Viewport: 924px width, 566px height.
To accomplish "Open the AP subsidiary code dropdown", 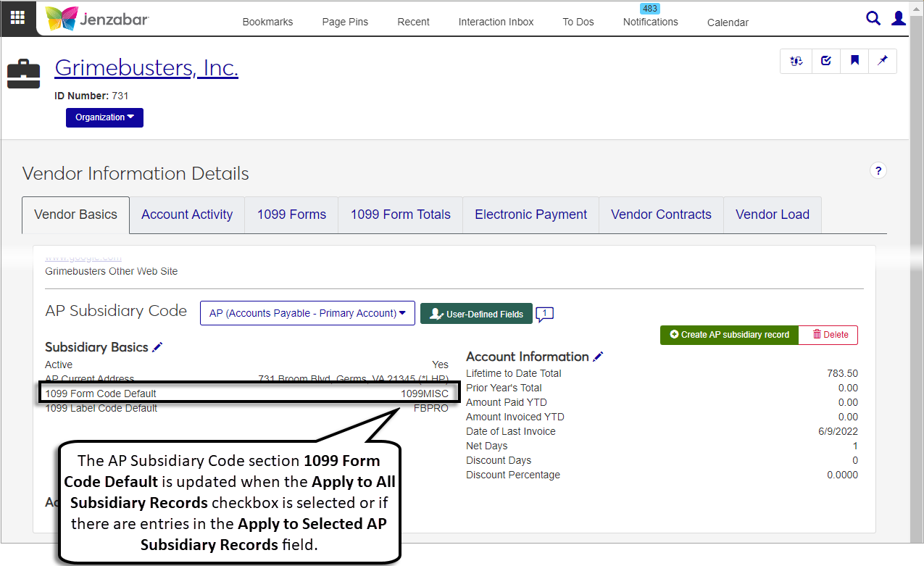I will [307, 314].
